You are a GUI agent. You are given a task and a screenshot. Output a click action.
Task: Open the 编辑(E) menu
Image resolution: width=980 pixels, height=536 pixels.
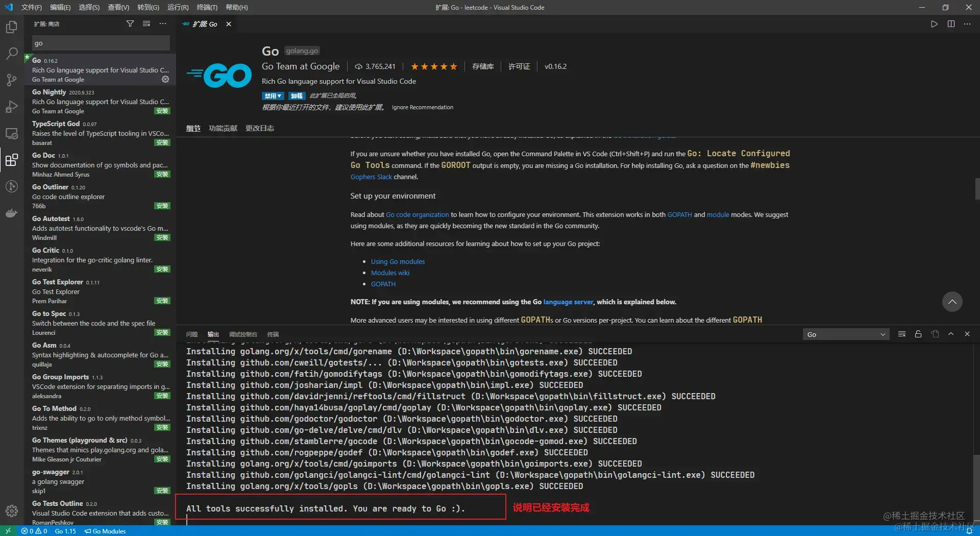[x=60, y=7]
